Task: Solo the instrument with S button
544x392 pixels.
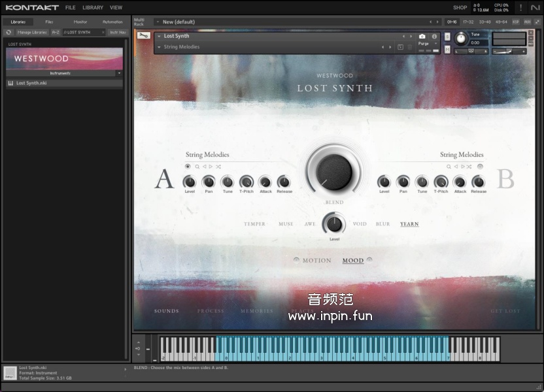Action: coord(447,37)
